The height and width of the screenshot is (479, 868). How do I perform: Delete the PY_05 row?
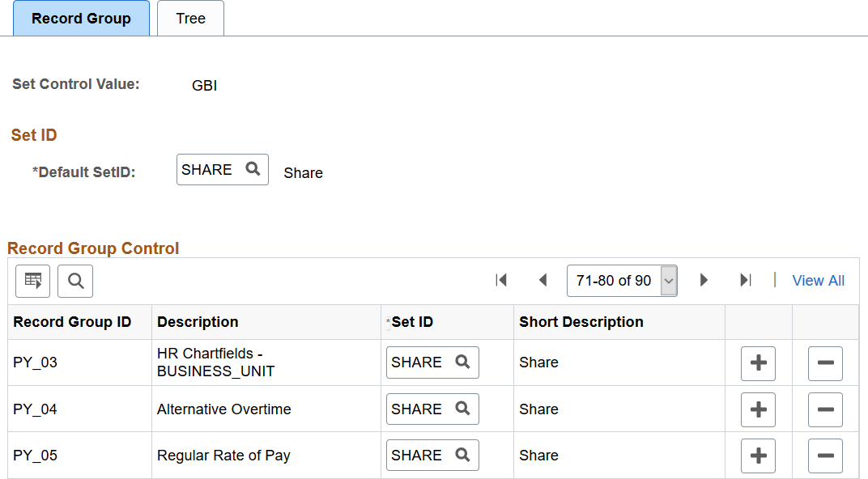(825, 456)
